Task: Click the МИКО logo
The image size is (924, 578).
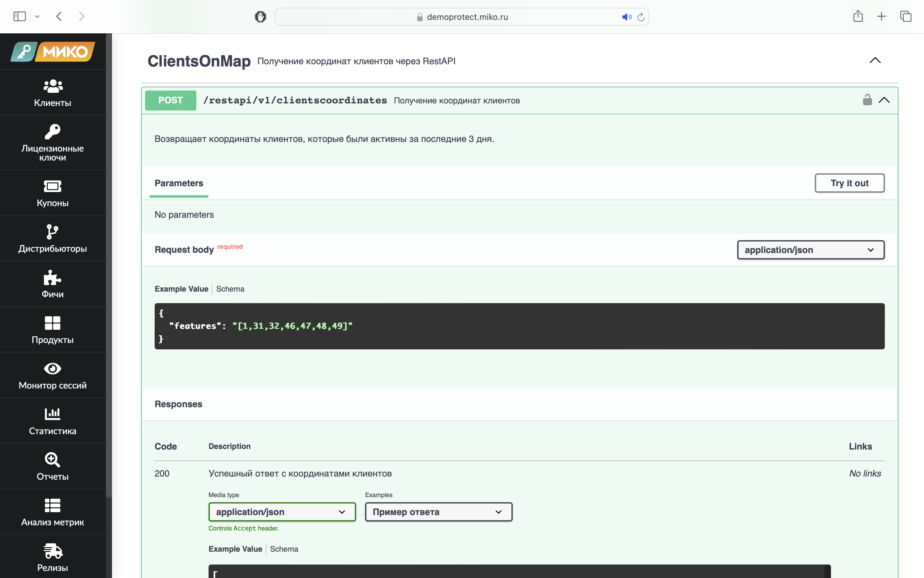Action: coord(53,52)
